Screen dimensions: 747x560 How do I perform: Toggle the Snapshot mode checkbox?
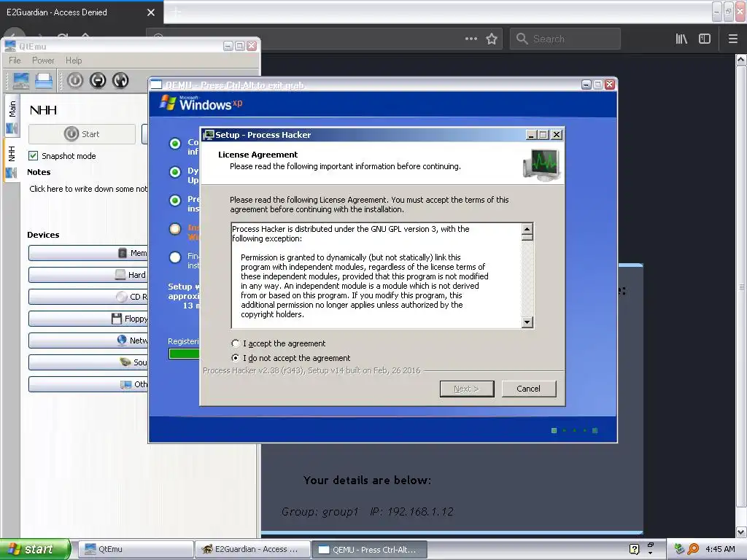tap(34, 156)
